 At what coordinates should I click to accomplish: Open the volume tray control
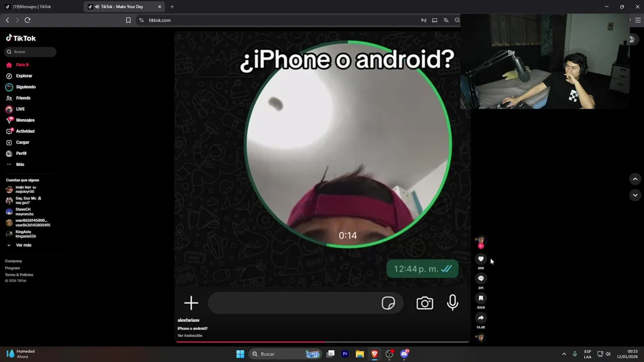tap(608, 354)
